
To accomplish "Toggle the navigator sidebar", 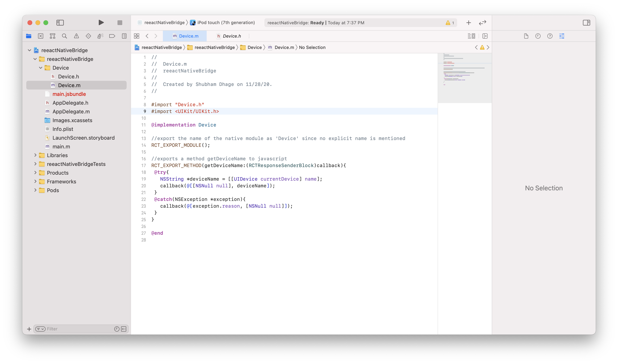I will point(60,22).
